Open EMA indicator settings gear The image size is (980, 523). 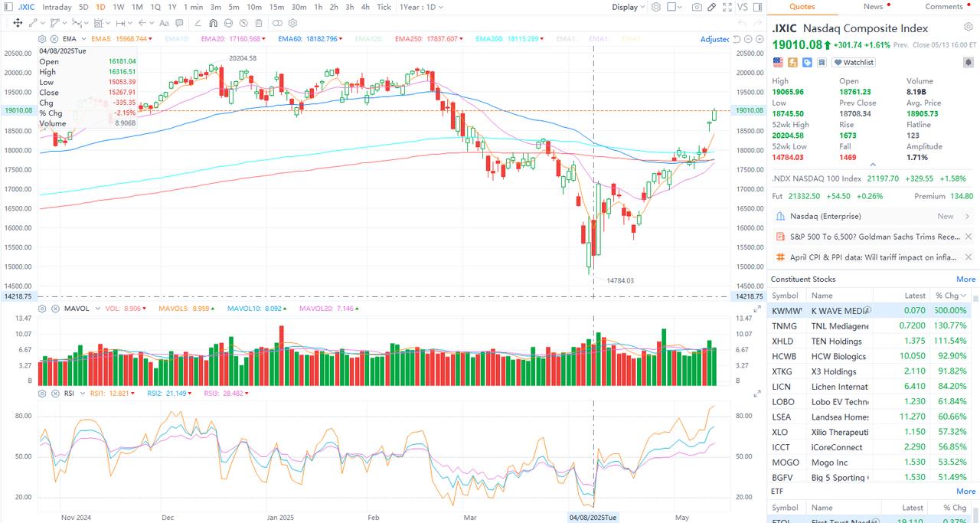[x=42, y=39]
